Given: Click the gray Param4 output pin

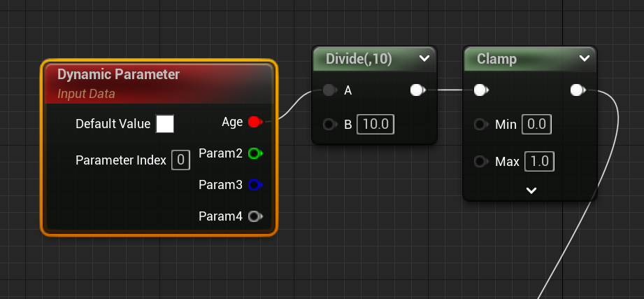Looking at the screenshot, I should pos(255,216).
